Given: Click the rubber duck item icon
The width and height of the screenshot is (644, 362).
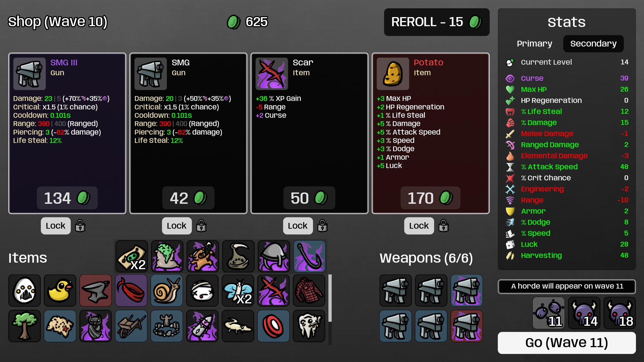Looking at the screenshot, I should tap(60, 291).
